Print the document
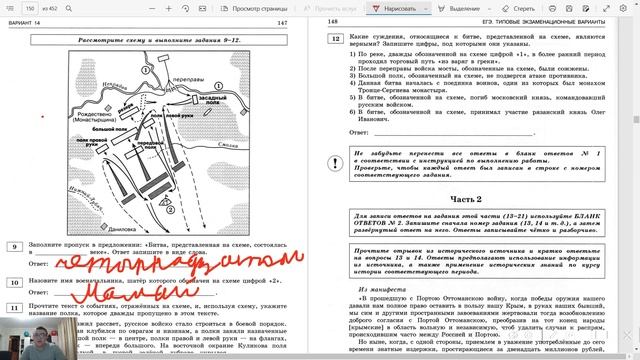 tap(552, 8)
